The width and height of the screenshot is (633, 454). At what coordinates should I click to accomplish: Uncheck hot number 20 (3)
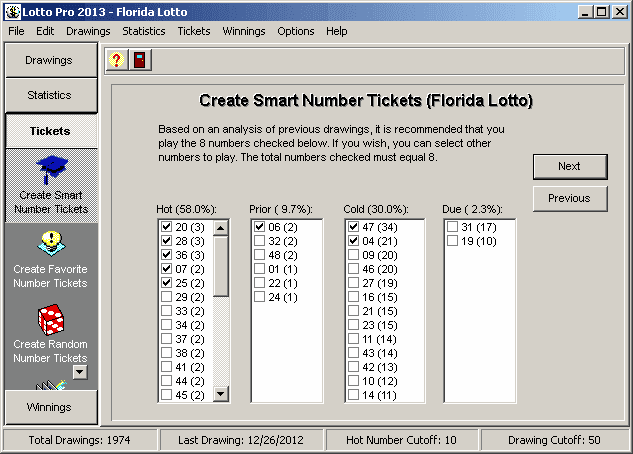[x=166, y=227]
